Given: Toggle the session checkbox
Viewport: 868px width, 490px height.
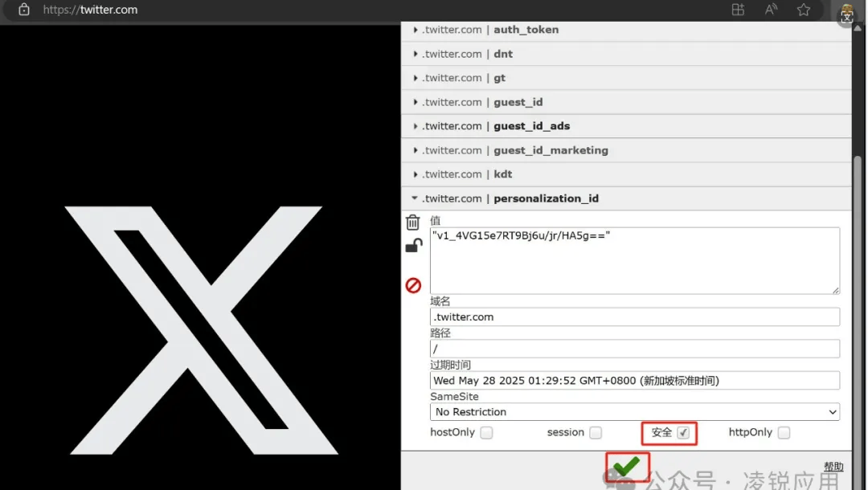Looking at the screenshot, I should (x=595, y=432).
